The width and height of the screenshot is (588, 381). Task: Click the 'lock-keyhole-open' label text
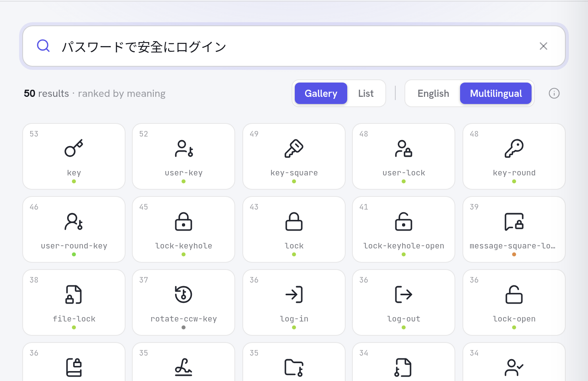404,246
